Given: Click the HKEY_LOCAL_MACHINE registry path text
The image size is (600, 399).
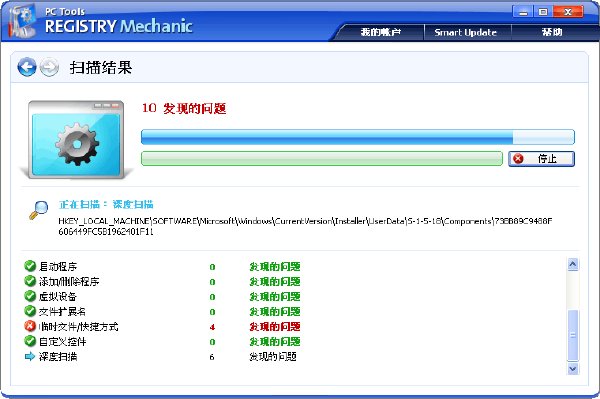Looking at the screenshot, I should coord(305,226).
